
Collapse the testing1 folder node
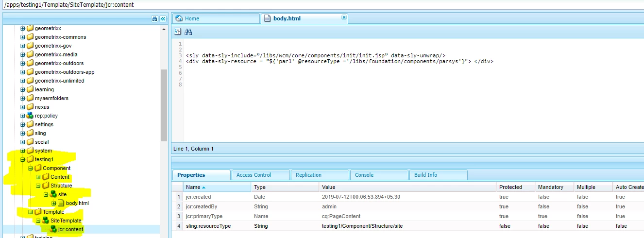[x=22, y=159]
